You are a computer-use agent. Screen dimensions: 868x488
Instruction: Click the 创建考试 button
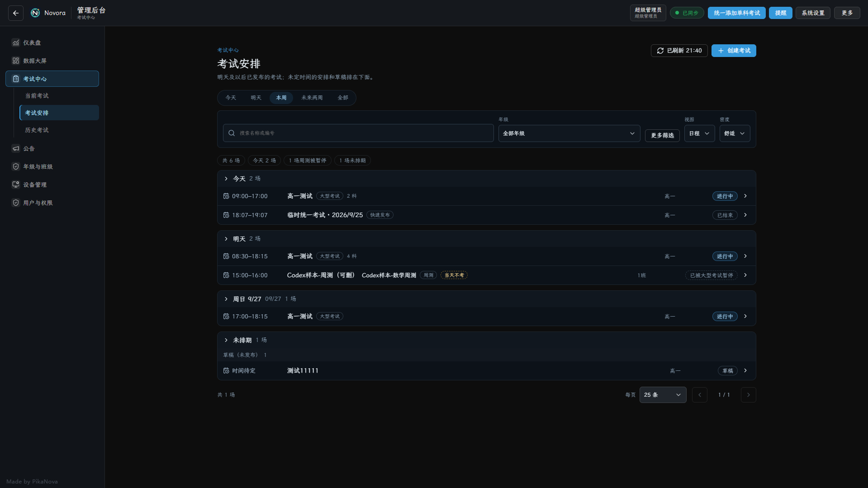[x=734, y=51]
